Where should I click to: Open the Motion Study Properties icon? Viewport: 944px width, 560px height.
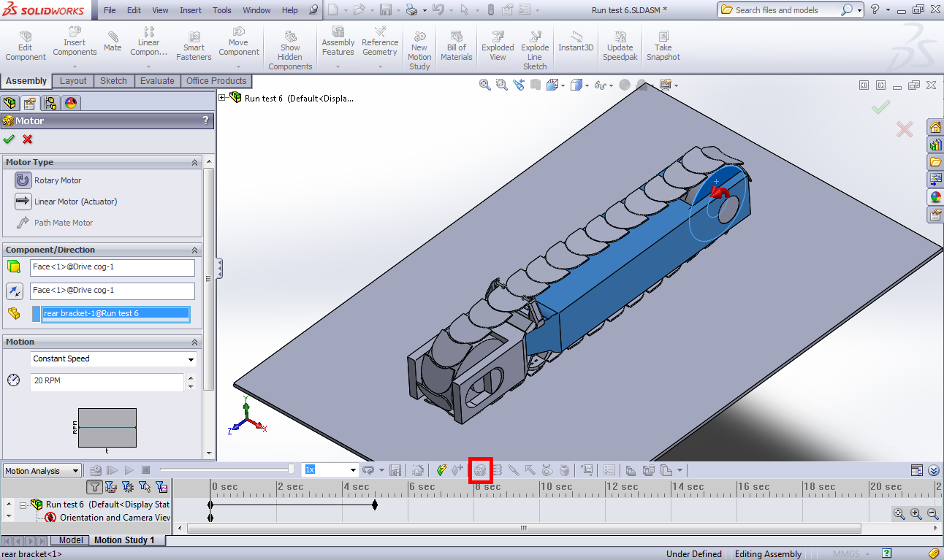pyautogui.click(x=610, y=471)
